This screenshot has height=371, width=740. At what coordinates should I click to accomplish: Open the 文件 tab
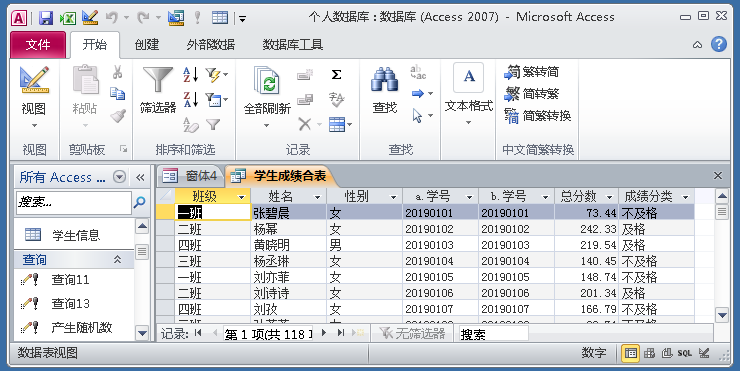(x=38, y=45)
